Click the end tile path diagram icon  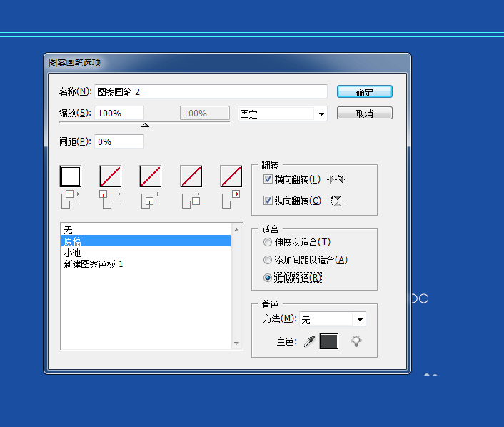pos(231,199)
